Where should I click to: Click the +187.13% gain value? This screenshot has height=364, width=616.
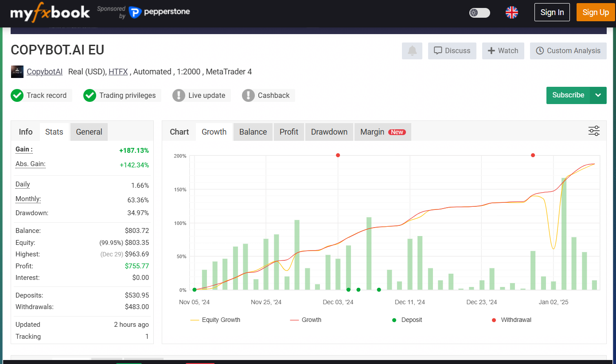pos(134,151)
